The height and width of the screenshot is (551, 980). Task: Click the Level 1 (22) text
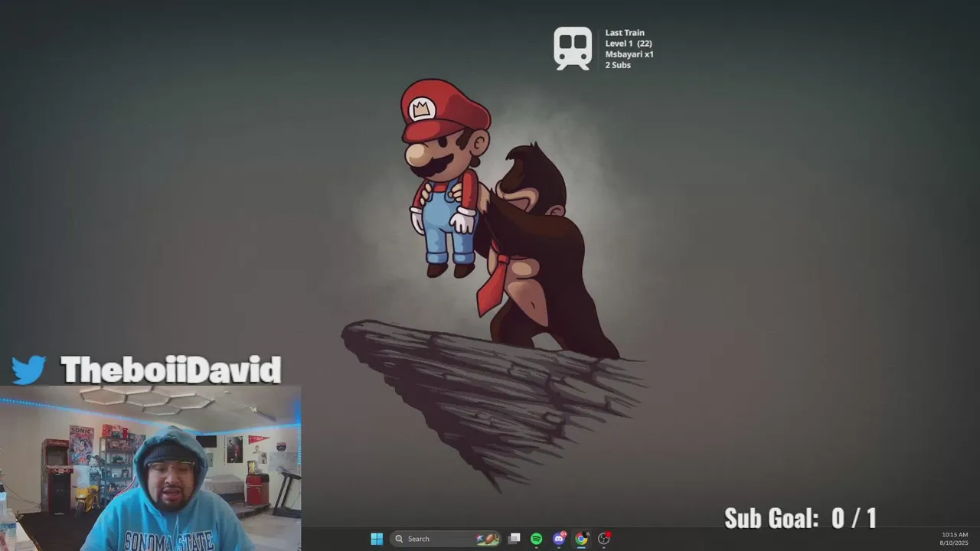pos(629,44)
